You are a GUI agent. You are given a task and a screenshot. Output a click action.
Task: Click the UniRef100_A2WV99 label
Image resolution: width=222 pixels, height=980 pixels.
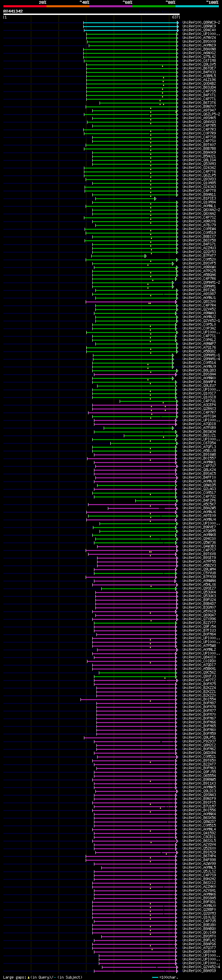(199, 864)
